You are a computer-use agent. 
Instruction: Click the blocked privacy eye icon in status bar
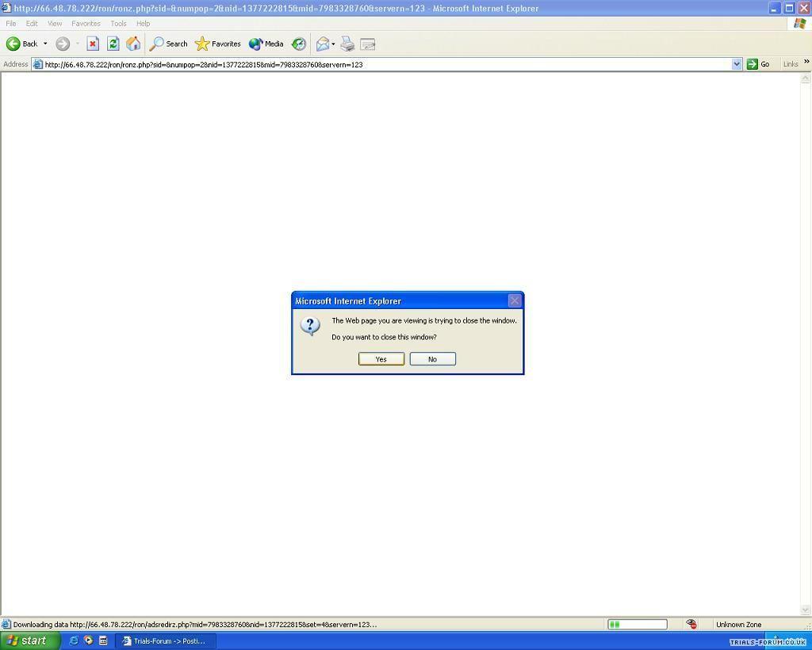[x=691, y=625]
